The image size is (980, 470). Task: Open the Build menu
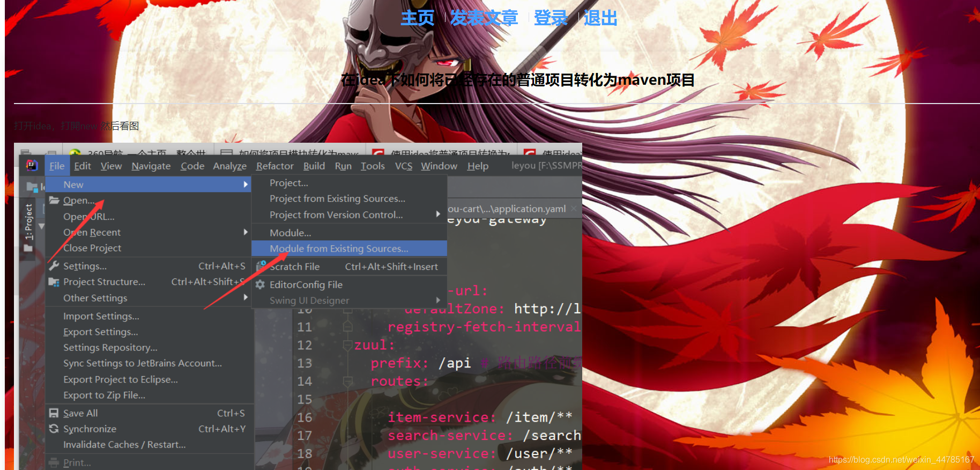314,166
